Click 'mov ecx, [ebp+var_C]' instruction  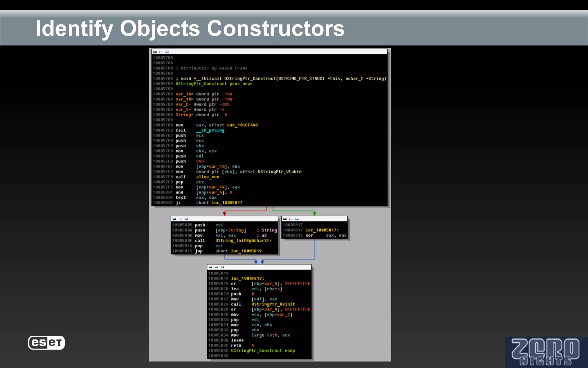262,315
